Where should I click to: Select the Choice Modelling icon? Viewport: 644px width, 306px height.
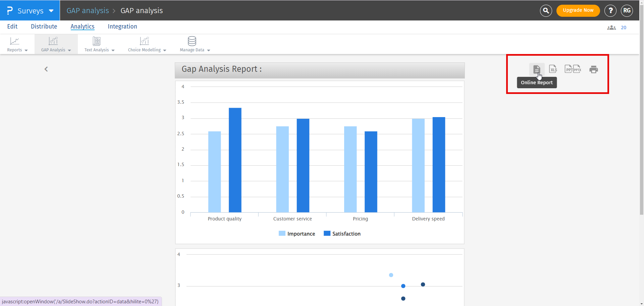pyautogui.click(x=144, y=41)
